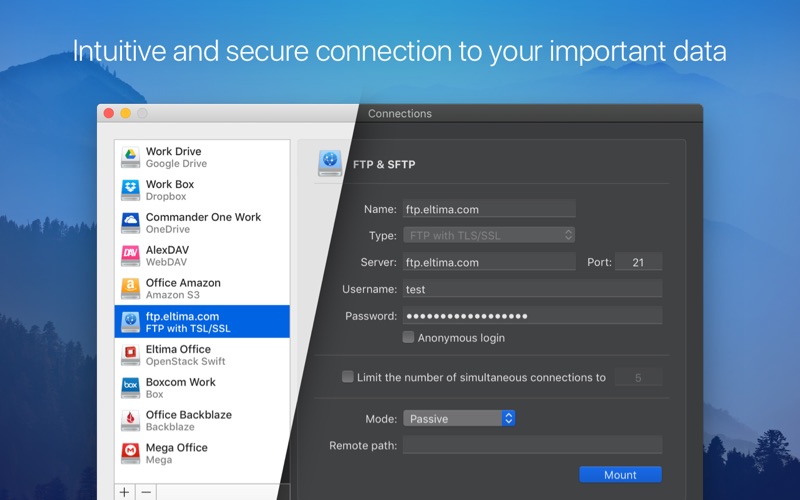Select the highlighted ftp.eltima.com list entry
Viewport: 800px width, 500px height.
202,321
